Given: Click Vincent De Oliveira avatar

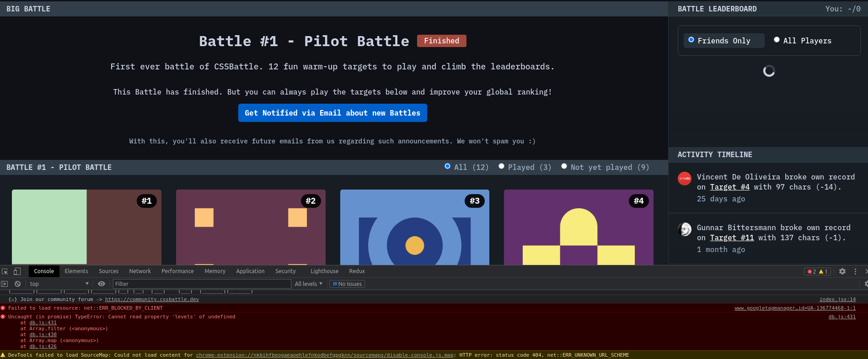Looking at the screenshot, I should [685, 179].
